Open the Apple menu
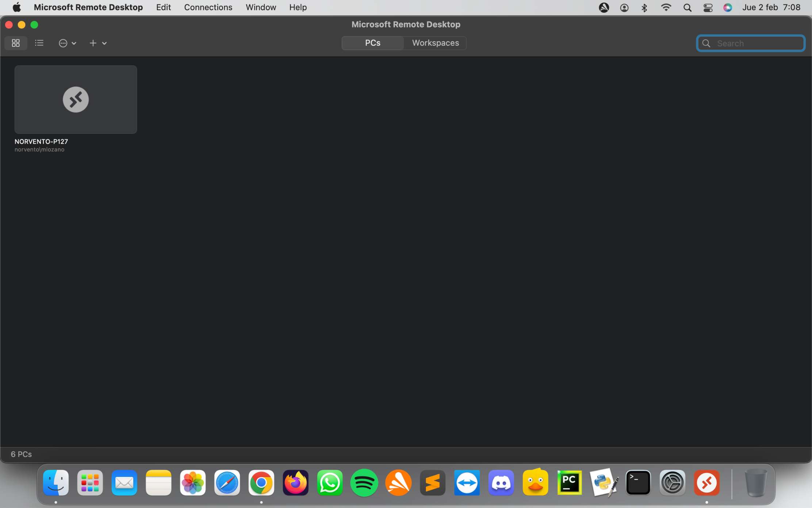The image size is (812, 508). [16, 7]
